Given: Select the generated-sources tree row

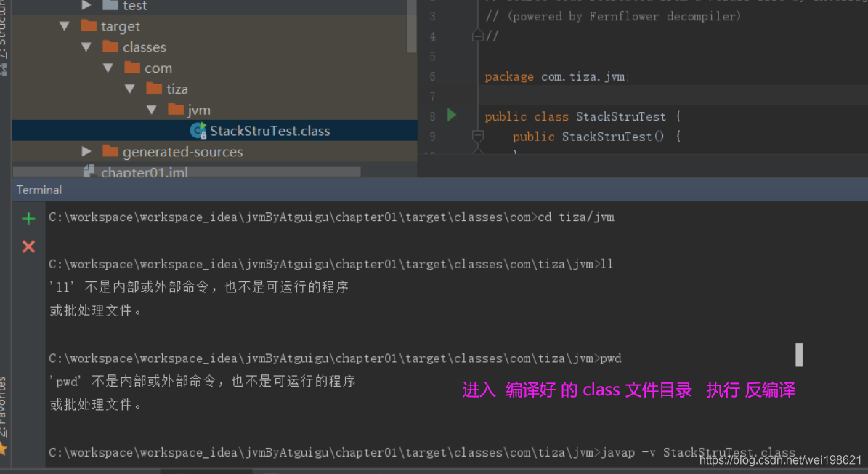Looking at the screenshot, I should (215, 151).
